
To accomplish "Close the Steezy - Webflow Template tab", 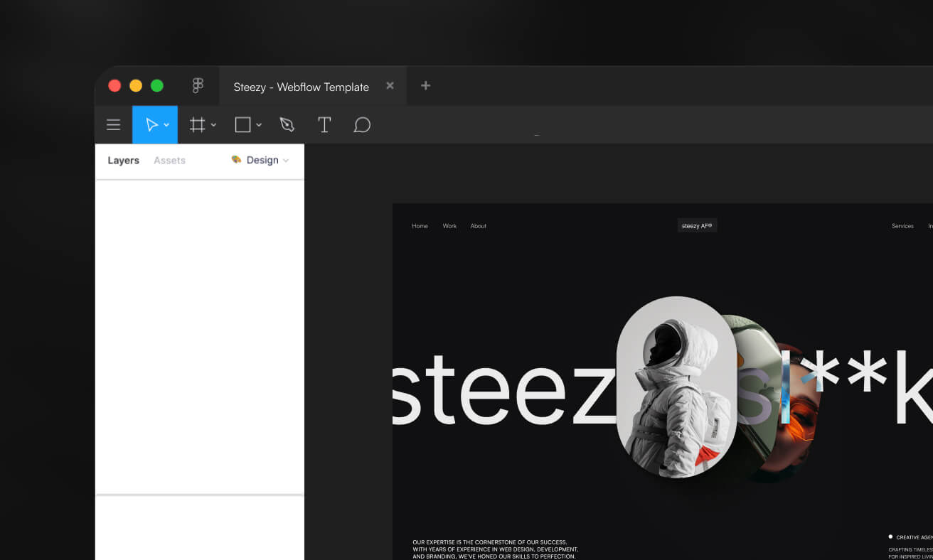I will tap(390, 85).
